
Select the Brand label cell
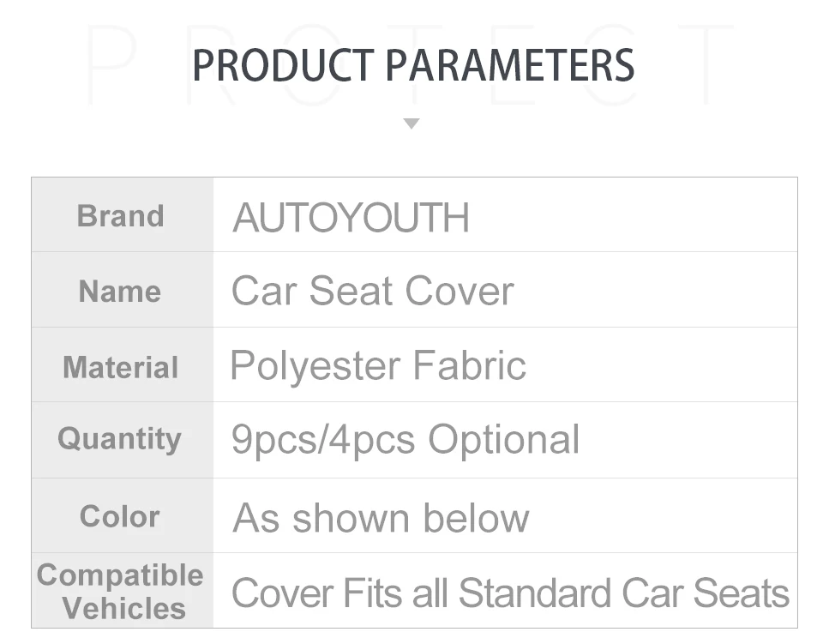[121, 215]
